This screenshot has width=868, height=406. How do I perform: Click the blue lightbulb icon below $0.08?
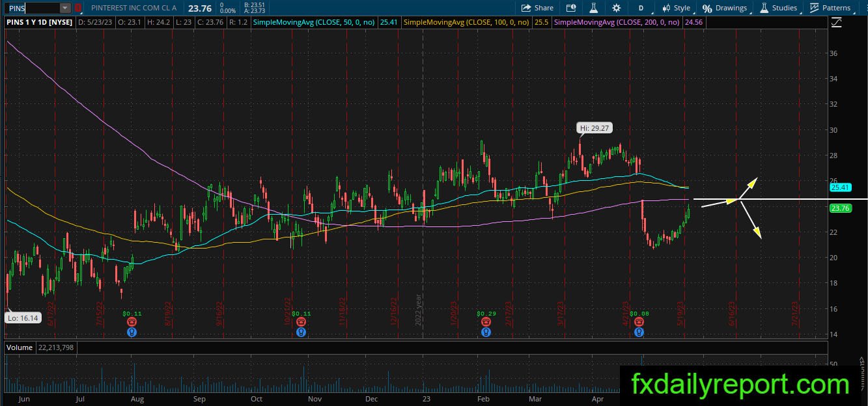click(639, 332)
